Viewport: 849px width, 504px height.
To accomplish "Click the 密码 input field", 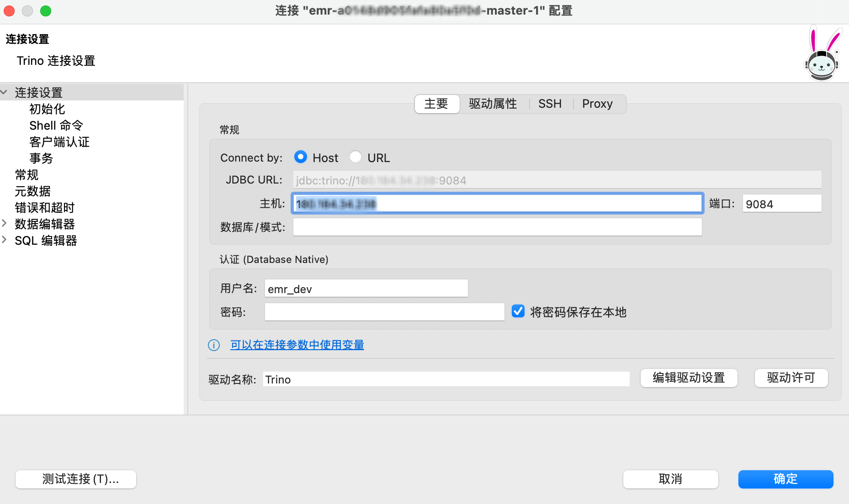I will 384,312.
